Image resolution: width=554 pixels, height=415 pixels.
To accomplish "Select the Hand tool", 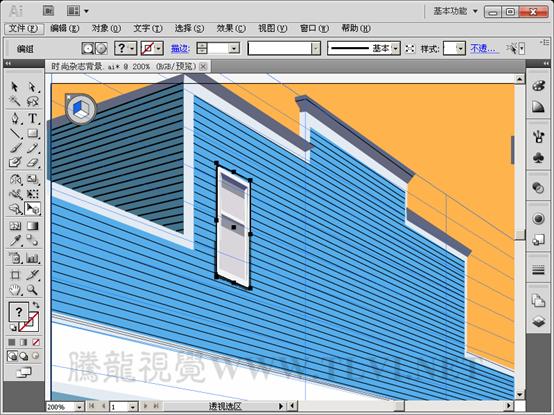I will point(14,290).
